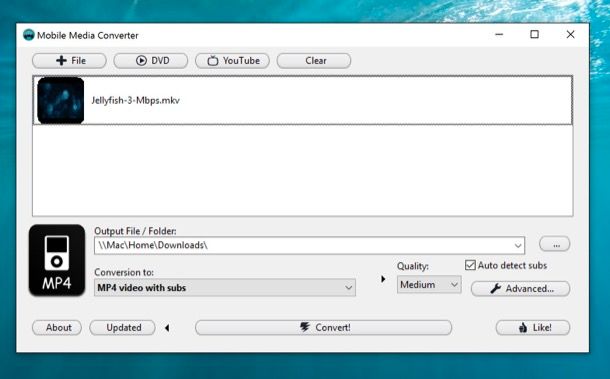Clear the file list
The width and height of the screenshot is (610, 379).
314,61
